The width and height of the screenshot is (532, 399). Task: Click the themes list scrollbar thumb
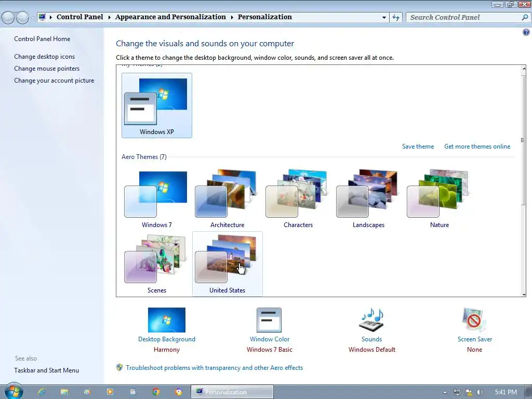click(523, 140)
